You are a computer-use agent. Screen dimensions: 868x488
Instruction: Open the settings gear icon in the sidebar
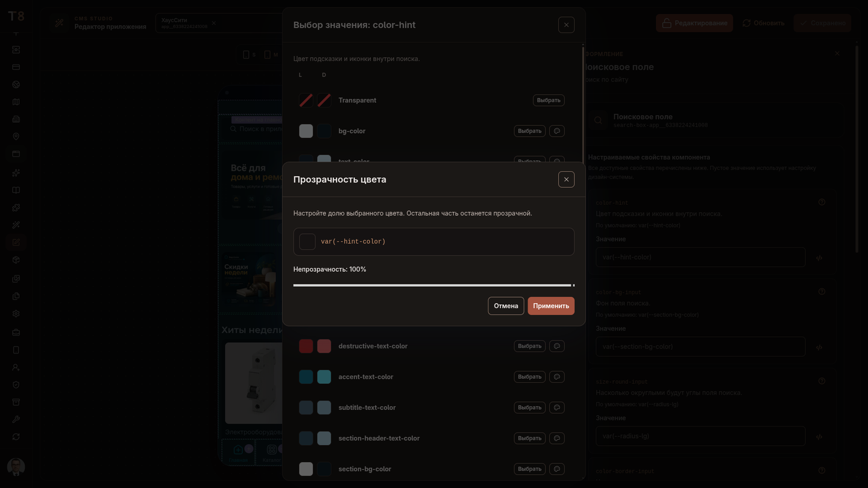tap(16, 314)
